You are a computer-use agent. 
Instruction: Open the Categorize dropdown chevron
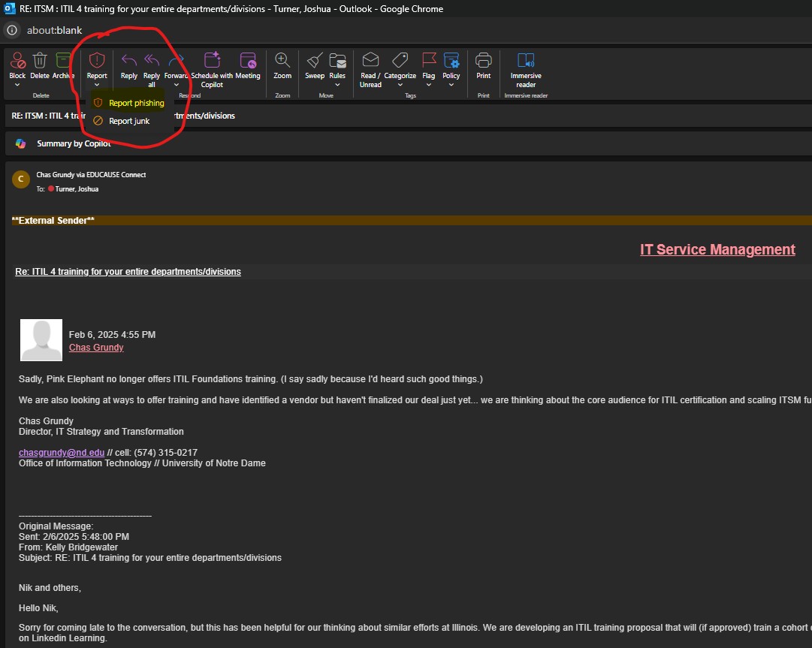(400, 85)
